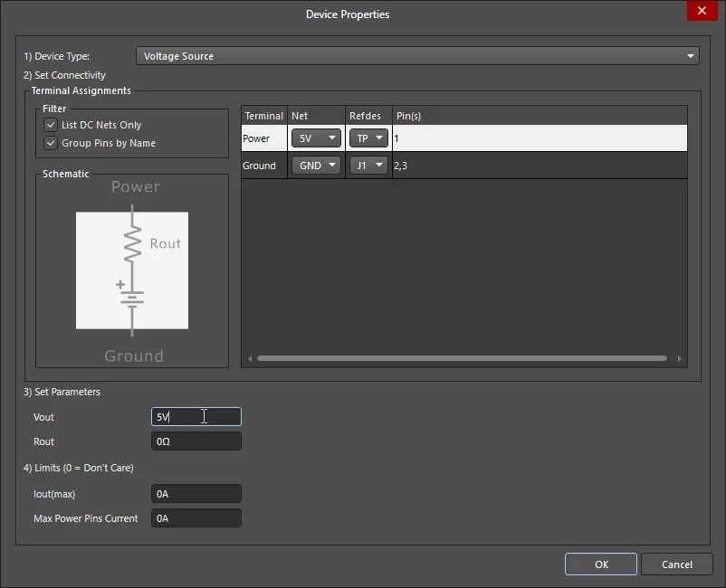Open the 5V net dropdown for Power

pos(316,138)
